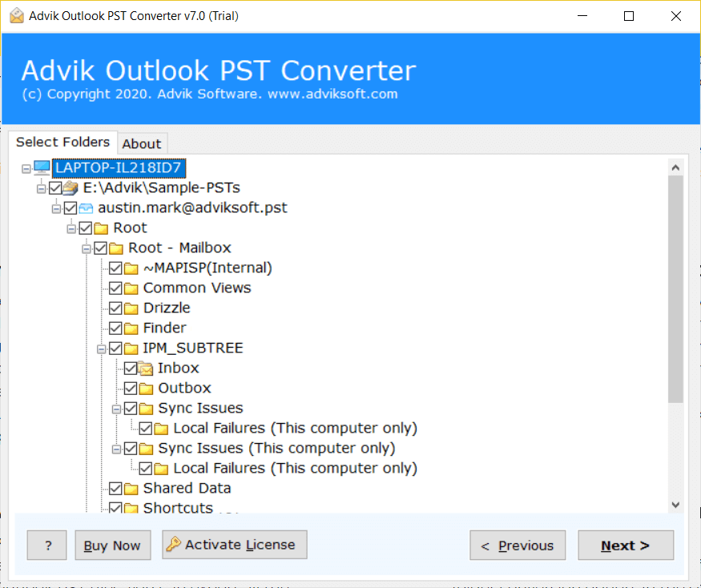Select the Outbox folder icon
Image resolution: width=701 pixels, height=588 pixels.
144,388
